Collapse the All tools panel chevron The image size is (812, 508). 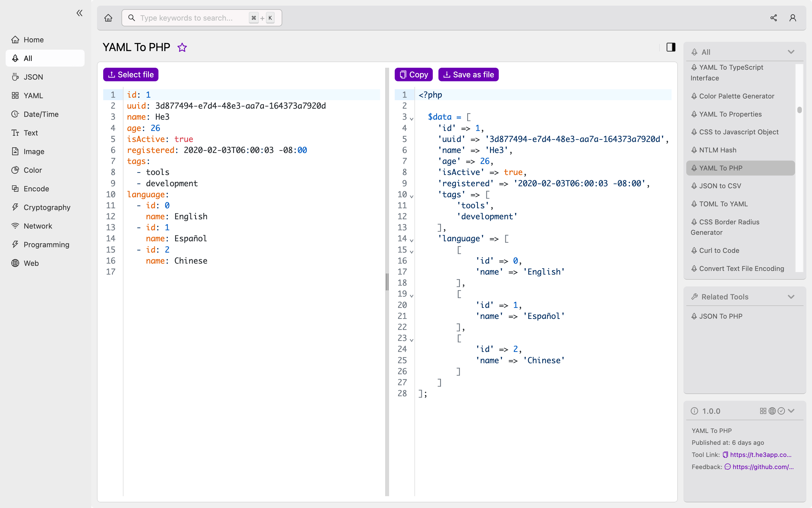tap(791, 52)
